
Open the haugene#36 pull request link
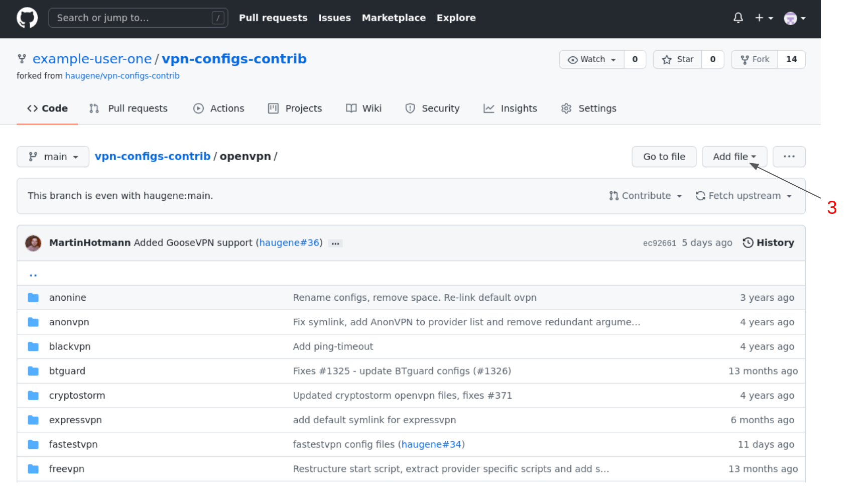289,243
